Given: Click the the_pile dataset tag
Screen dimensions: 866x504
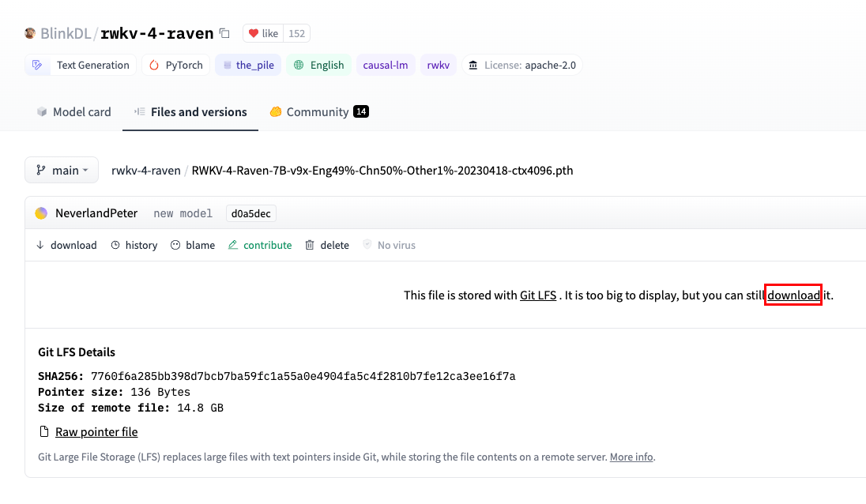Looking at the screenshot, I should pos(248,65).
